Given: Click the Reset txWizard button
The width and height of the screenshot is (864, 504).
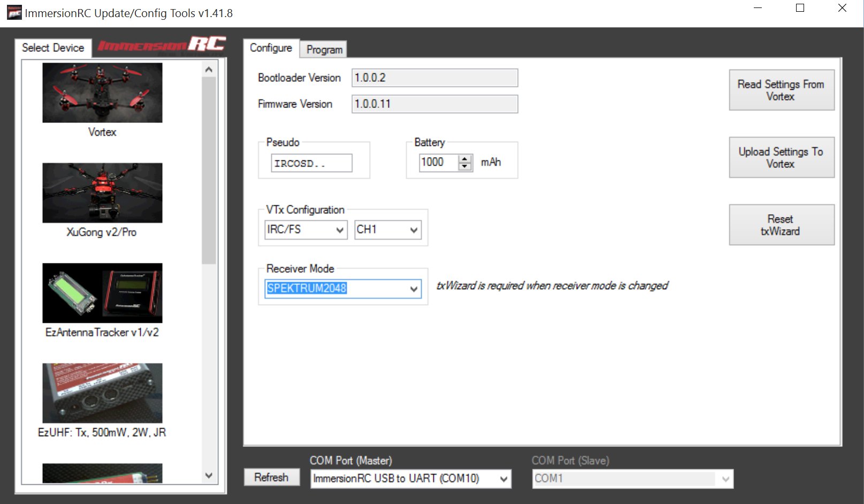Looking at the screenshot, I should point(781,225).
